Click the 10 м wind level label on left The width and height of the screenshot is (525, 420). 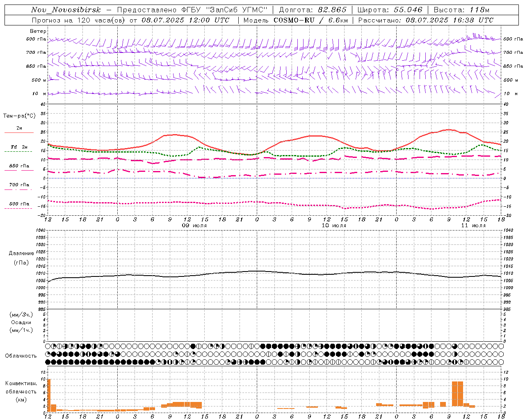tap(39, 94)
